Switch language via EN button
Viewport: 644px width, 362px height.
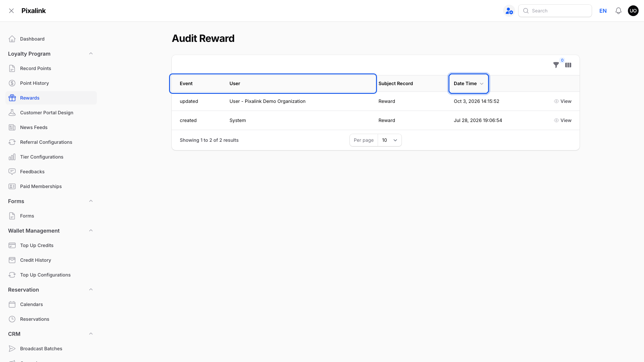point(603,11)
